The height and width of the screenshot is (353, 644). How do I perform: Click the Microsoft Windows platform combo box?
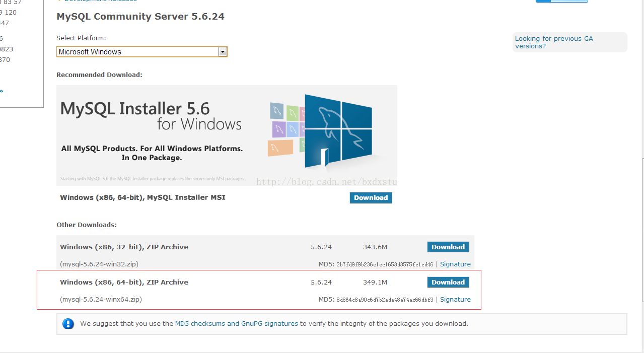pyautogui.click(x=142, y=51)
